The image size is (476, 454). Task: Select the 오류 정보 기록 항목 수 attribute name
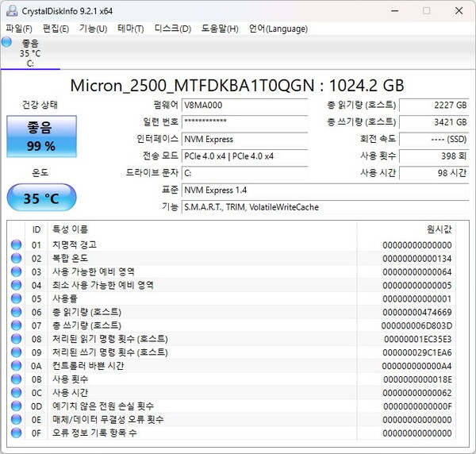click(x=94, y=433)
